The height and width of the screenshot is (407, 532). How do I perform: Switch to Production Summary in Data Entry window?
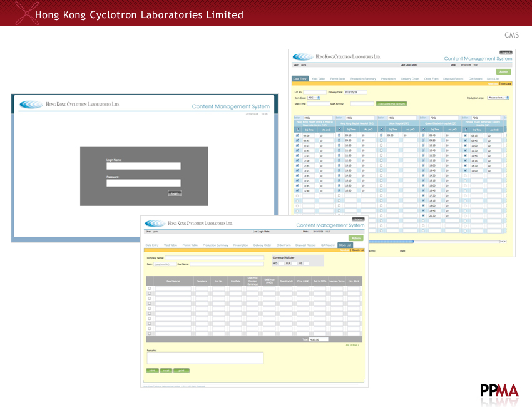pos(364,79)
